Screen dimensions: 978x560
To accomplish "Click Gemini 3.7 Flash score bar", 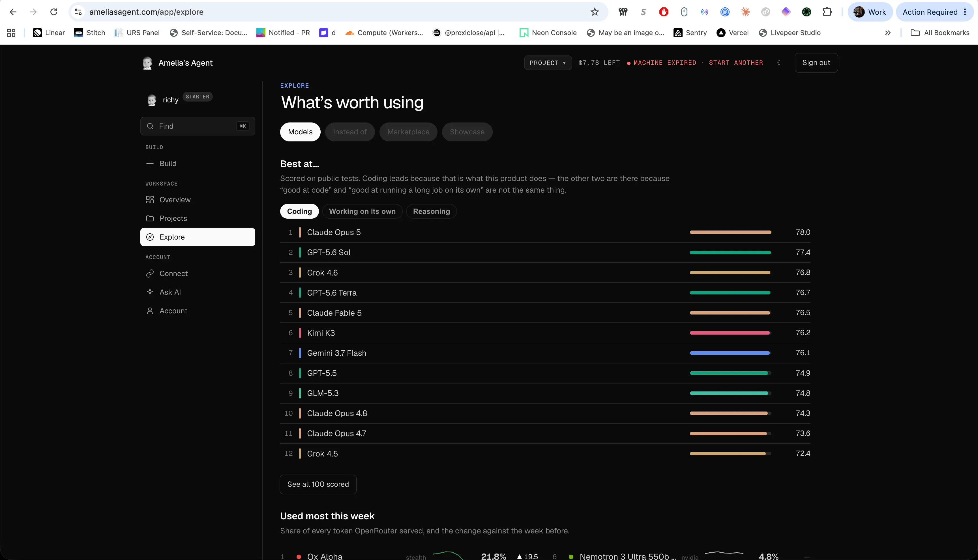I will pyautogui.click(x=730, y=353).
